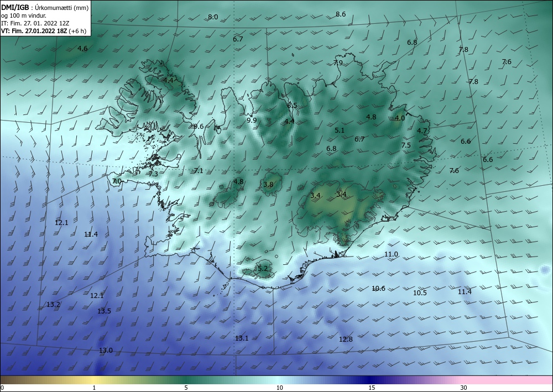Image resolution: width=553 pixels, height=392 pixels.
Task: Select the color scale tick label 5
Action: tap(186, 388)
